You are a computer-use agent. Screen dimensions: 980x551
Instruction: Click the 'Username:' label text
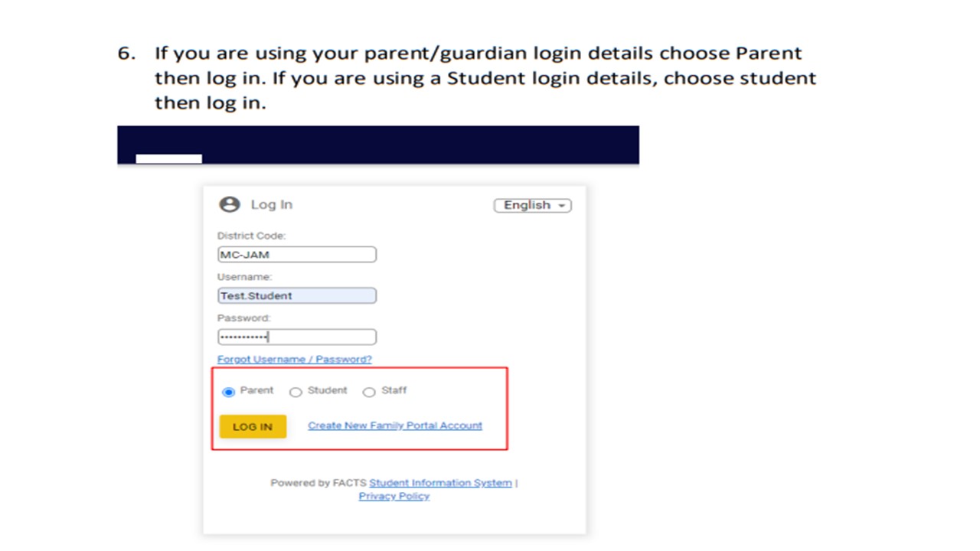coord(244,277)
